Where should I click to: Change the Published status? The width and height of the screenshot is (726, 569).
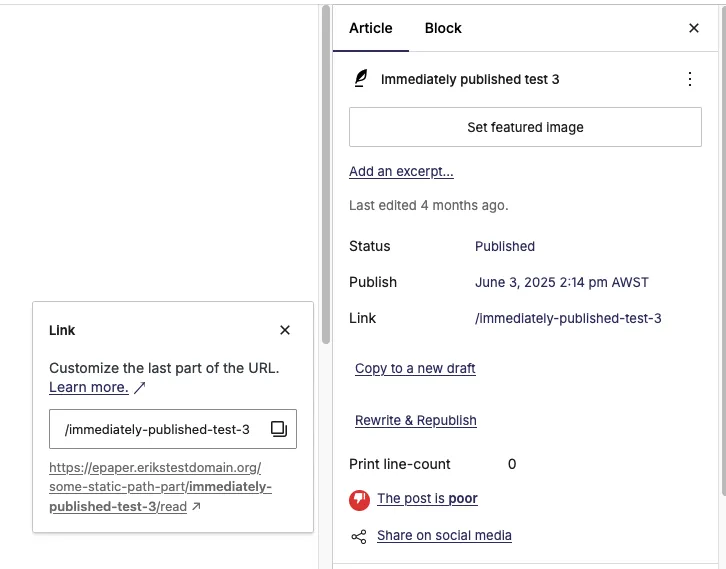point(505,246)
